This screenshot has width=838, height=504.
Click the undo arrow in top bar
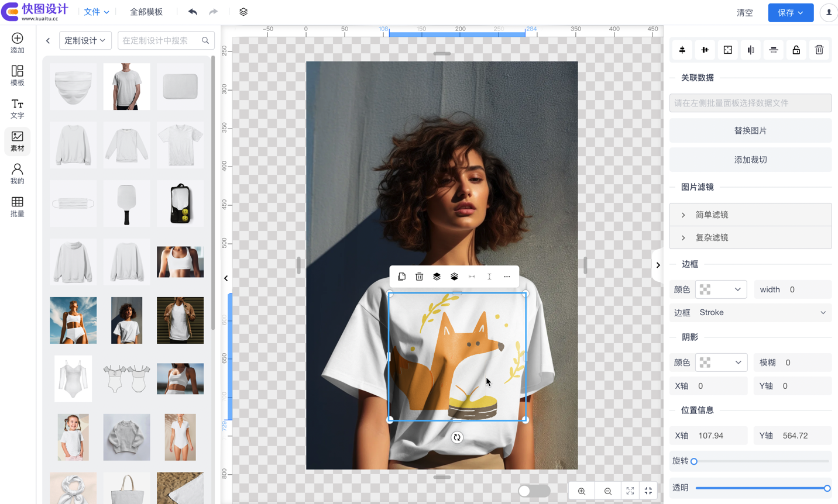[x=193, y=12]
